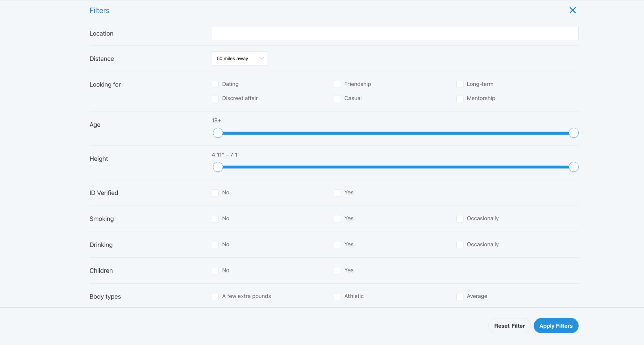Check Yes for ID Verified
Viewport: 644px width, 345px height.
click(x=337, y=193)
